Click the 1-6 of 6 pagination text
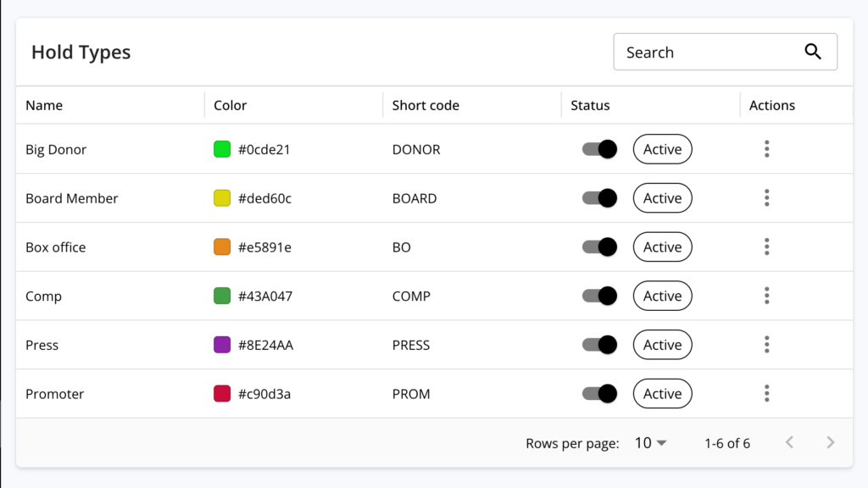Screen dimensions: 868x488 pyautogui.click(x=726, y=443)
